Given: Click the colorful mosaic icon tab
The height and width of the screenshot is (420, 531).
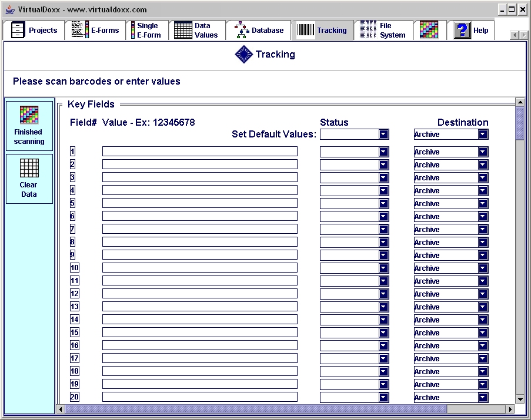Looking at the screenshot, I should [429, 30].
